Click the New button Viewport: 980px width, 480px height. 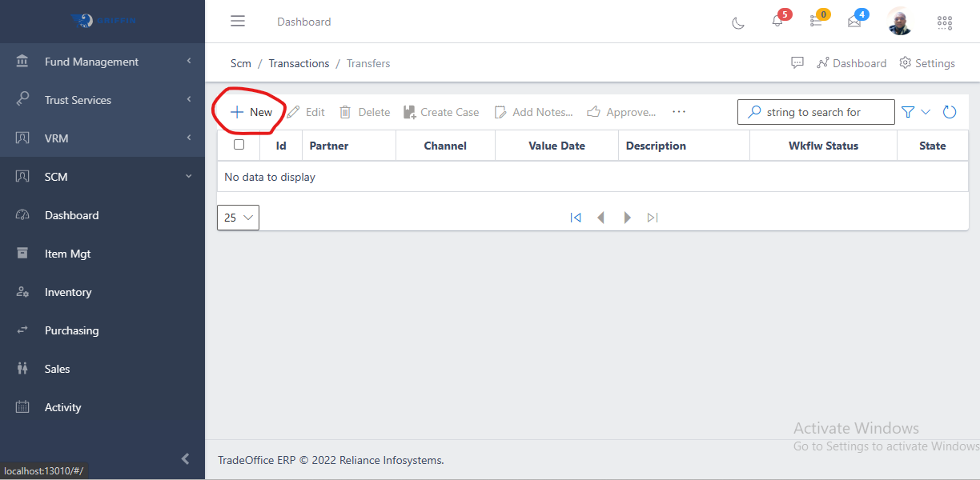251,112
